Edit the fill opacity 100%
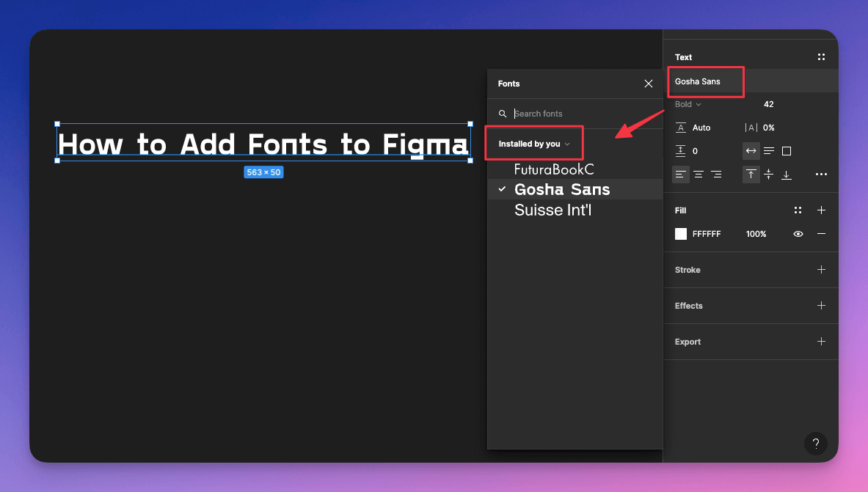Image resolution: width=868 pixels, height=492 pixels. click(x=756, y=234)
